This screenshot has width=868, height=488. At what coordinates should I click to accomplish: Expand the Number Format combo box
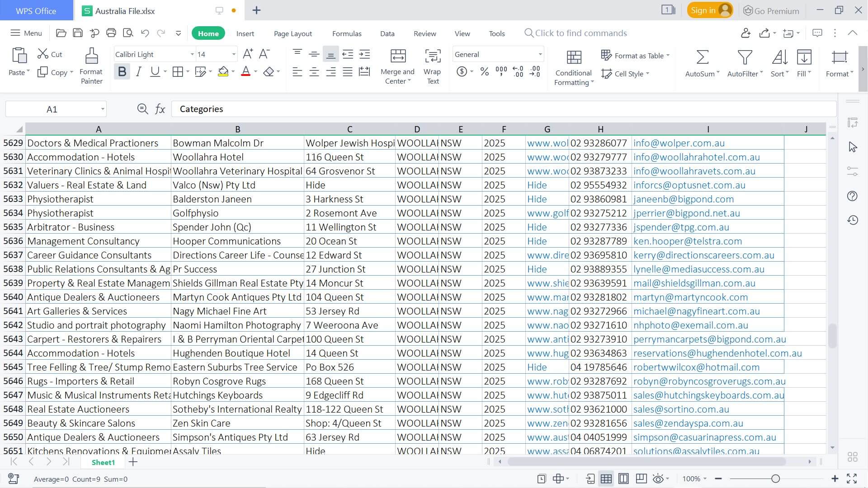(x=540, y=54)
